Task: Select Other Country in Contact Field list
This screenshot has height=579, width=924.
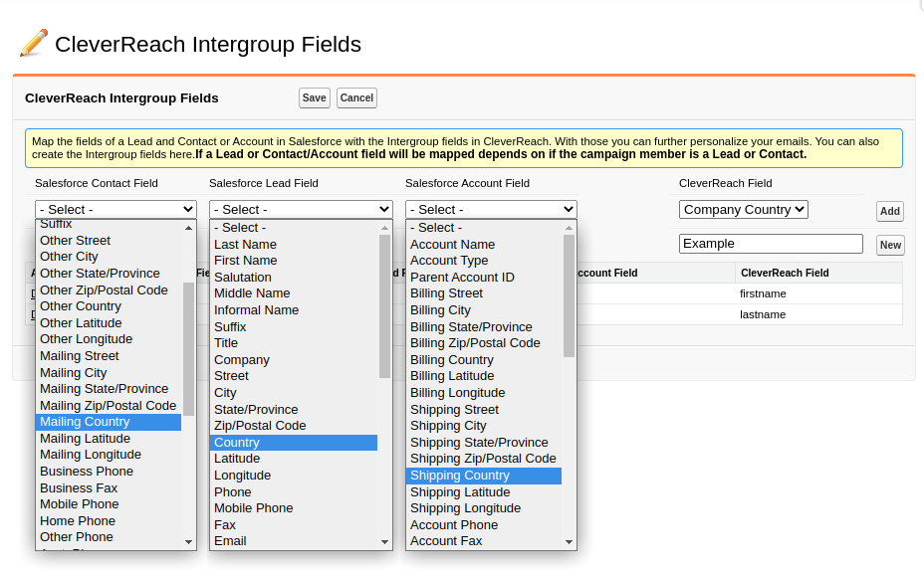Action: coord(109,306)
